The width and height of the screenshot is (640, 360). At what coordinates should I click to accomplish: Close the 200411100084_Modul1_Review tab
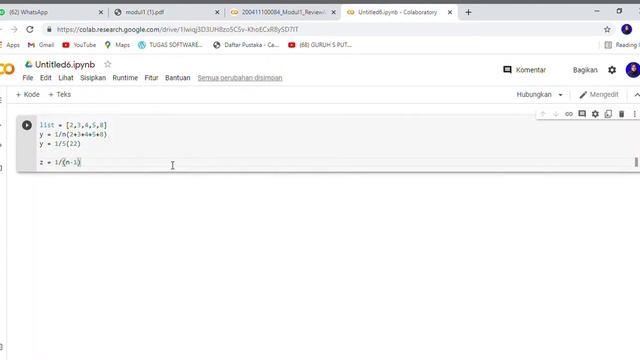[x=333, y=12]
